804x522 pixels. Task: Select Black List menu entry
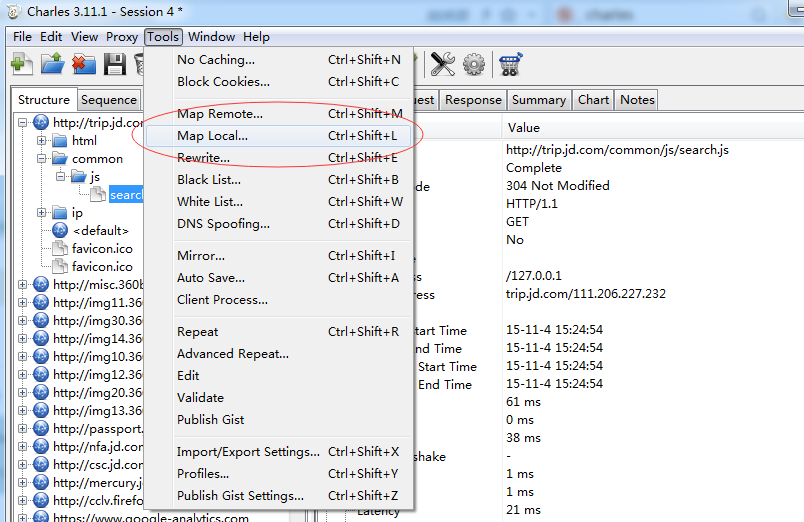[x=278, y=179]
